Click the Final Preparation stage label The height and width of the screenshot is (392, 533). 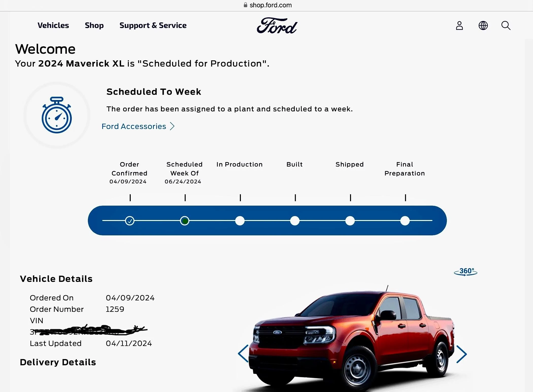tap(405, 169)
